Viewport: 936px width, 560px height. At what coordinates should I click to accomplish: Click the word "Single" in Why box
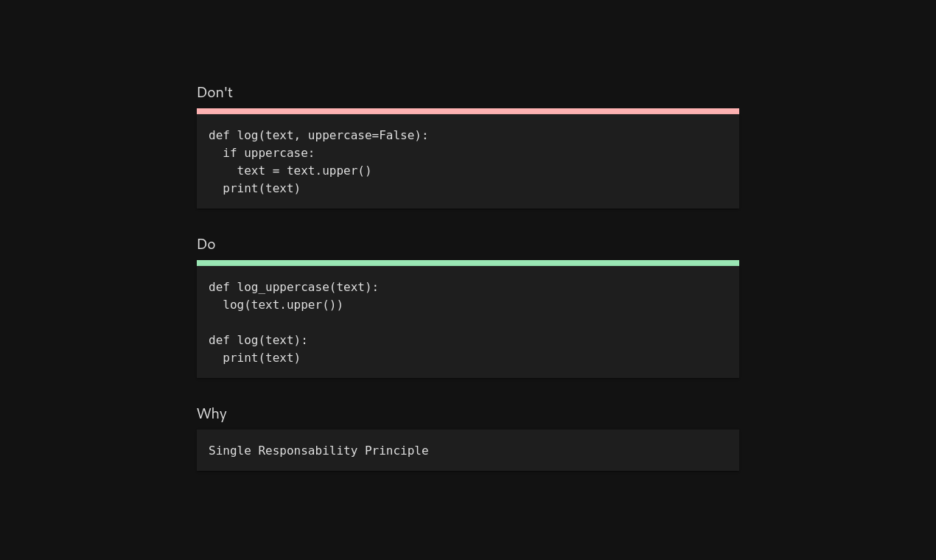tap(229, 451)
